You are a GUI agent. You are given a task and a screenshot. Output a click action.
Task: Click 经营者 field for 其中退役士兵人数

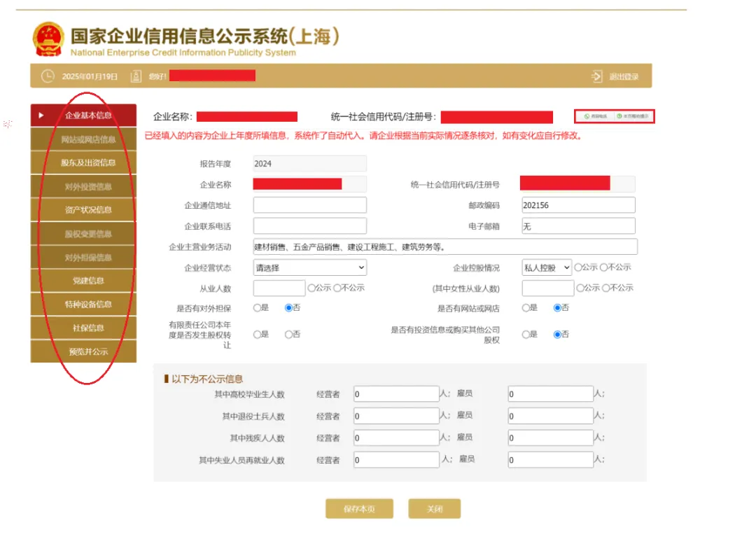pyautogui.click(x=396, y=416)
